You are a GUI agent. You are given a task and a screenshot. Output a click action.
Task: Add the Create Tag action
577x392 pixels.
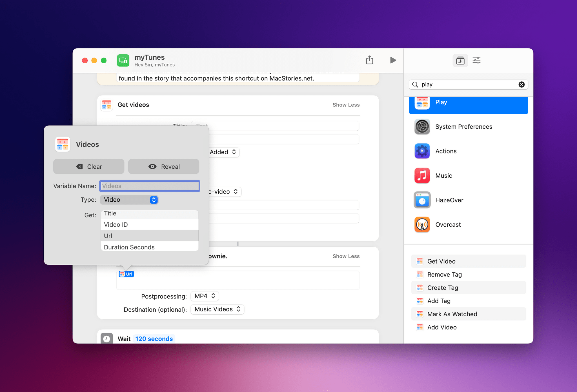468,288
